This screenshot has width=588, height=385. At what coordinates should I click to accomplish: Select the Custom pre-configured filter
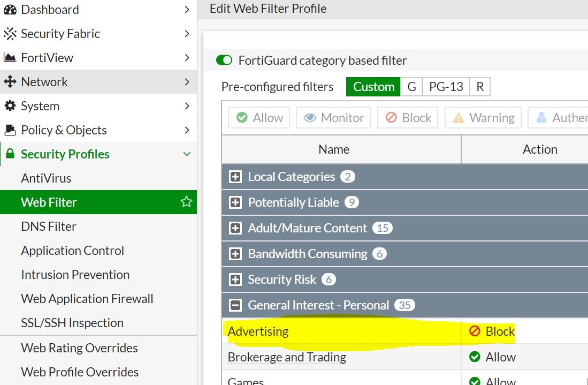(x=373, y=87)
